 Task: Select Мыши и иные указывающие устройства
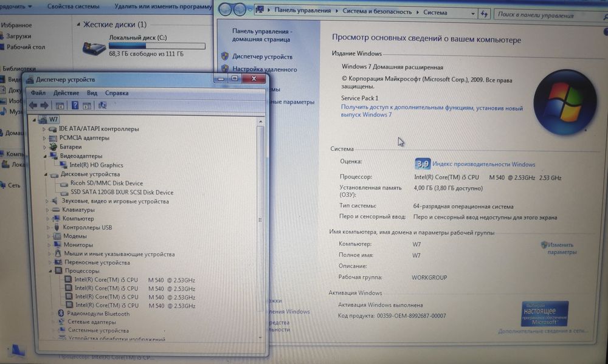point(119,254)
